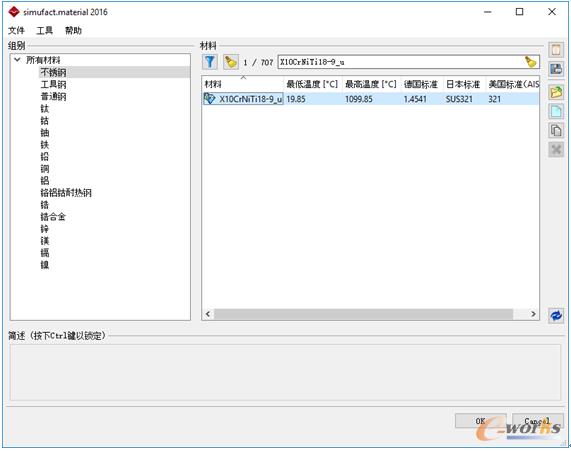
Task: Select the 锌 group
Action: pos(44,229)
